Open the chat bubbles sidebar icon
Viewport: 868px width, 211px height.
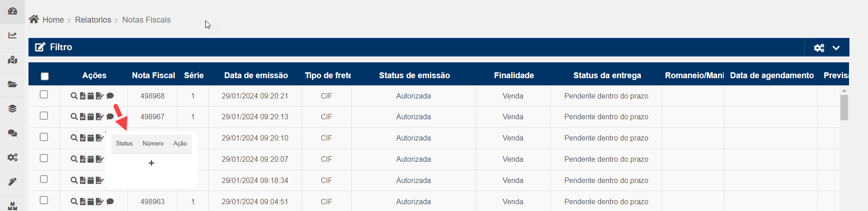[x=12, y=133]
